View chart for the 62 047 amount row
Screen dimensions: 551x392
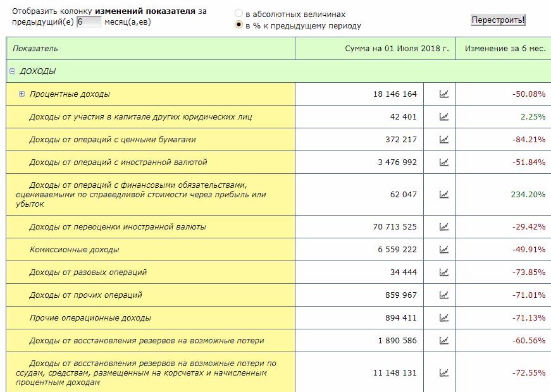coord(444,195)
